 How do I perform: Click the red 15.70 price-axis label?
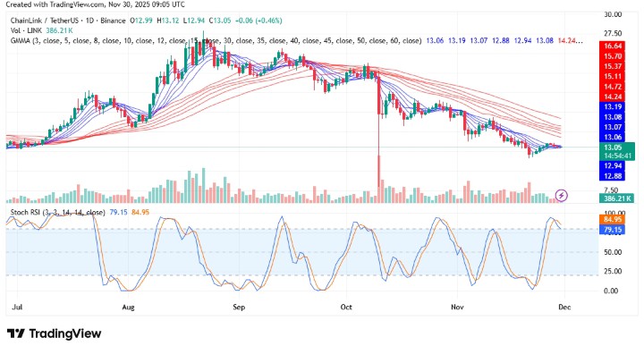click(612, 56)
